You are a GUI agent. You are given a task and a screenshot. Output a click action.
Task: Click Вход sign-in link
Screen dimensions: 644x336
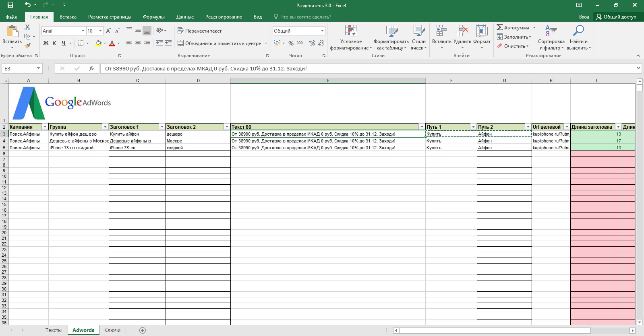tap(584, 17)
